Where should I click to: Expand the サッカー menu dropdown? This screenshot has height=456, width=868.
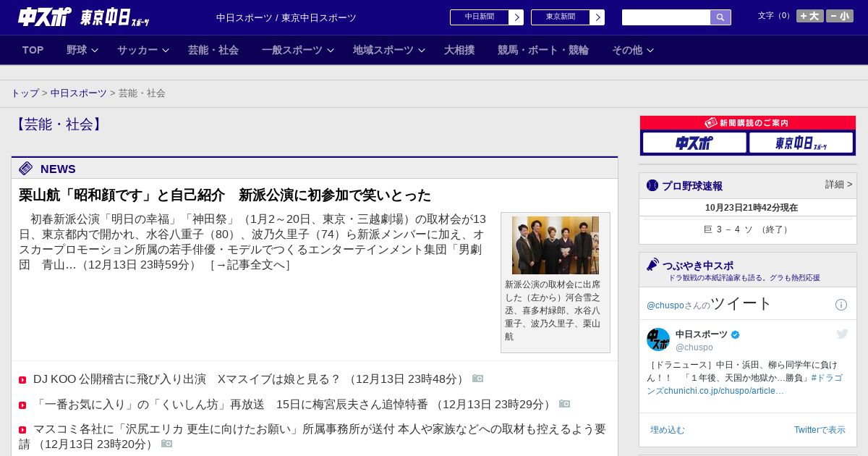coord(143,50)
